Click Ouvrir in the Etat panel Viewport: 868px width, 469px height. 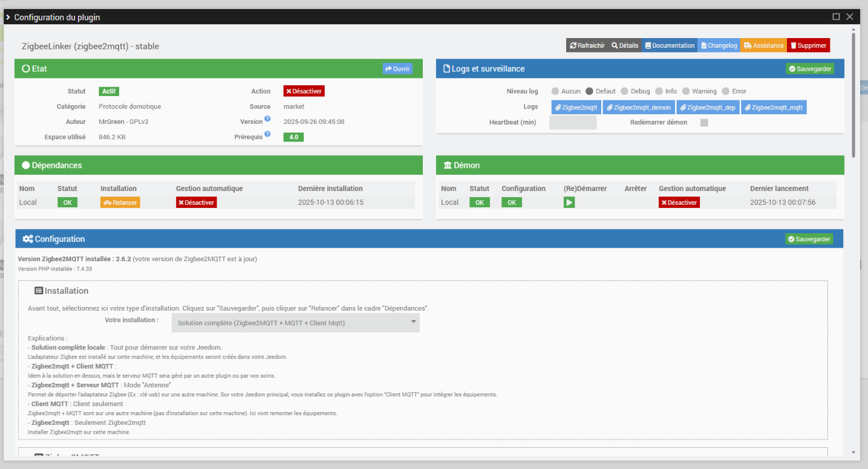click(397, 69)
